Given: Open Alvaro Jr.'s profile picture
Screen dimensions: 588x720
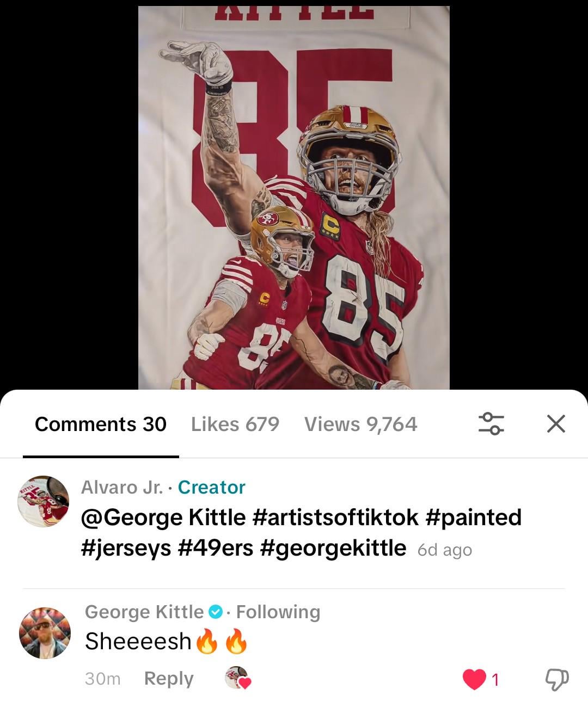Looking at the screenshot, I should click(44, 501).
